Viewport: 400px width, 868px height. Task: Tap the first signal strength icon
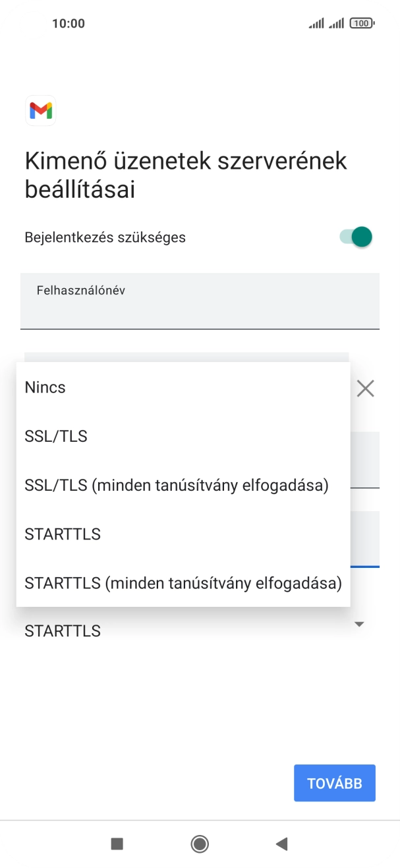click(x=316, y=24)
